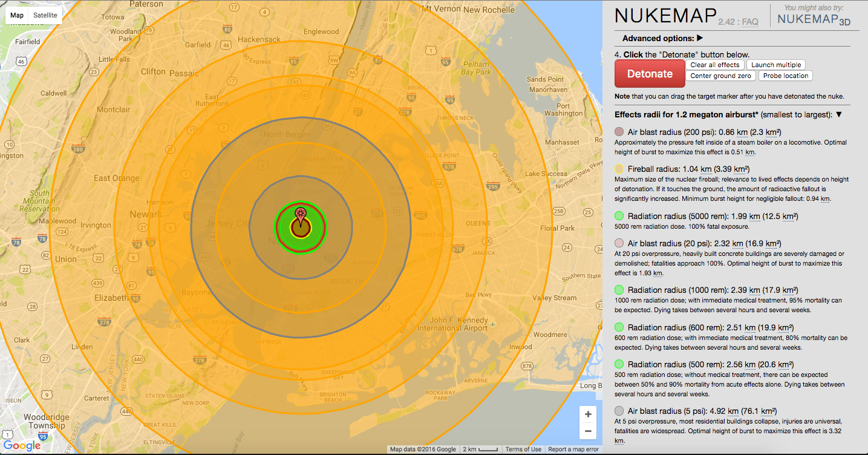Click the 20 psi air blast swatch
Viewport: 868px width, 455px height.
coord(619,243)
